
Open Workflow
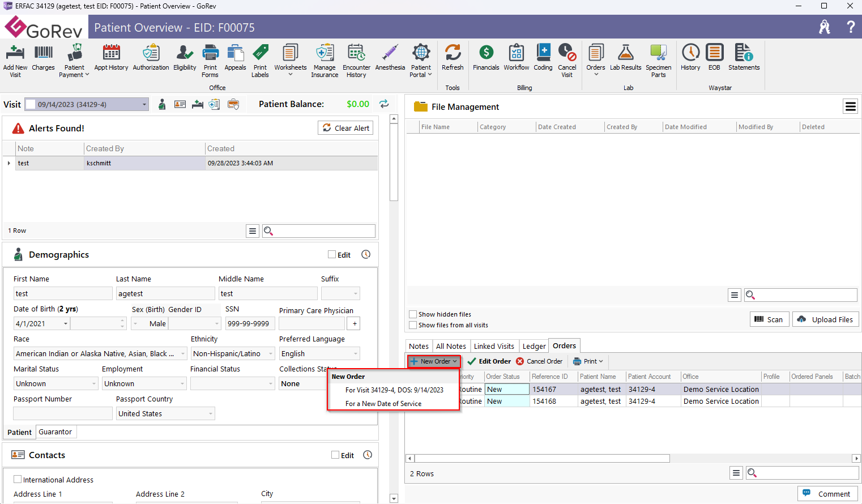[x=517, y=58]
